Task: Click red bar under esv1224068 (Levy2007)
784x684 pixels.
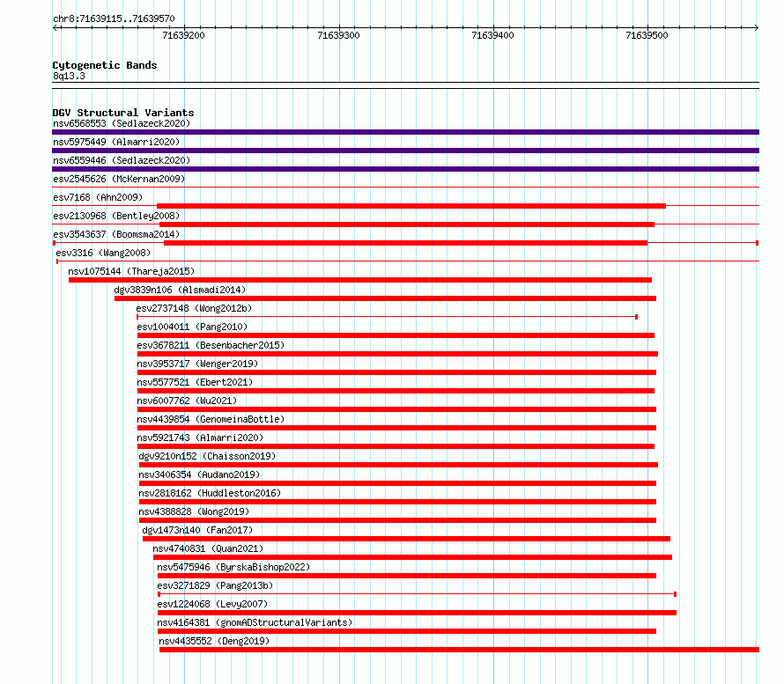Action: click(417, 613)
